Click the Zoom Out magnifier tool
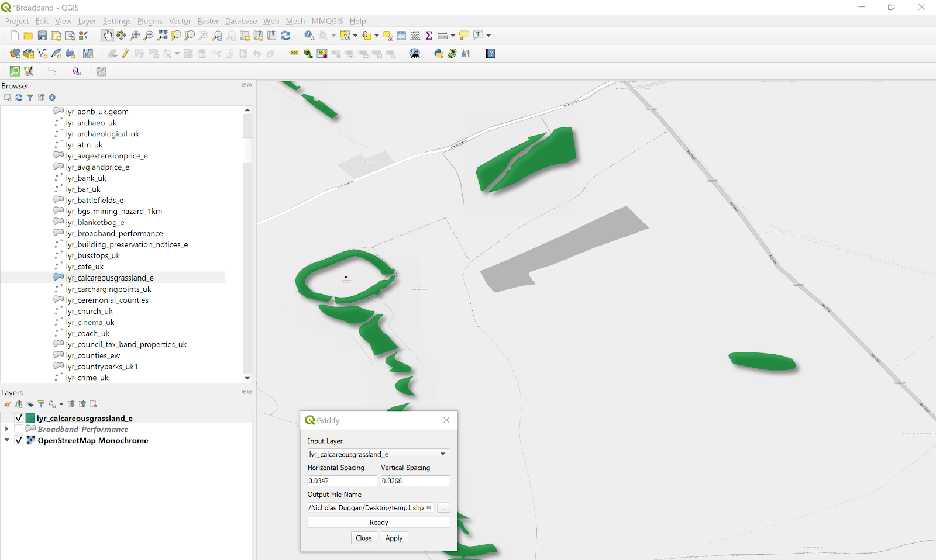This screenshot has height=560, width=936. click(149, 36)
